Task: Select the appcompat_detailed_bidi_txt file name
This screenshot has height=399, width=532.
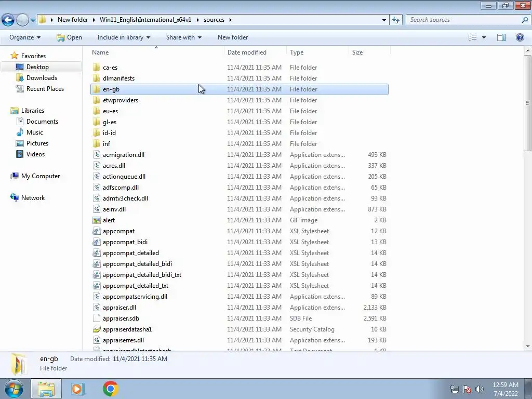Action: (142, 274)
